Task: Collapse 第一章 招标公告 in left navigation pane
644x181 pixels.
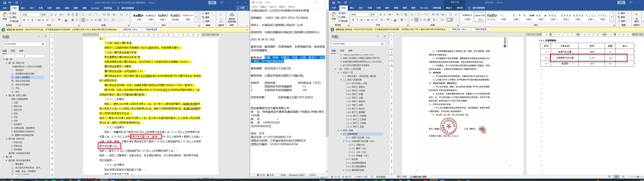Action: pos(7,63)
